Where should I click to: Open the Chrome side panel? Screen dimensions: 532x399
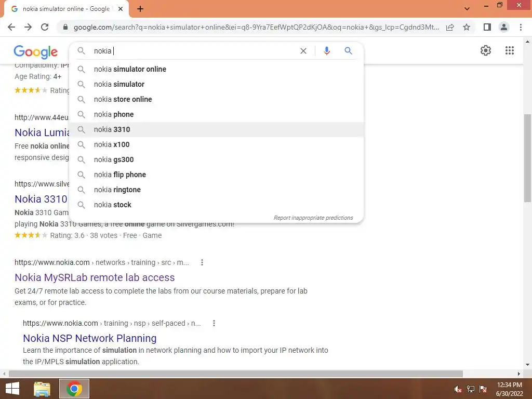click(487, 27)
